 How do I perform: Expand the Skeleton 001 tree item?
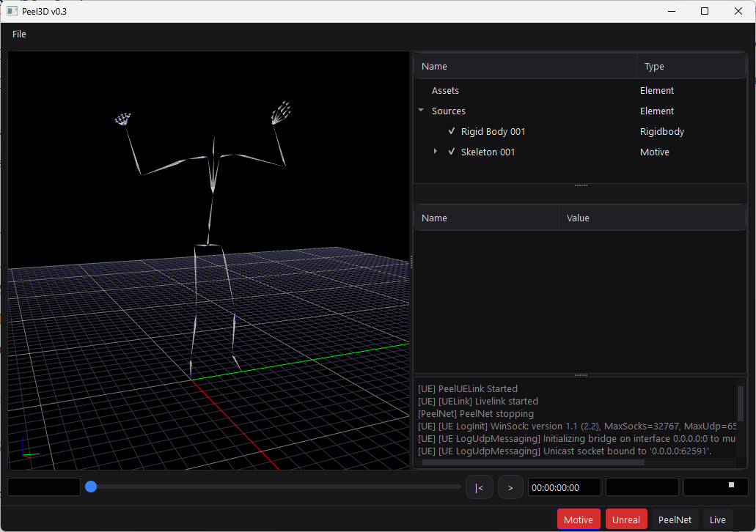click(x=436, y=152)
